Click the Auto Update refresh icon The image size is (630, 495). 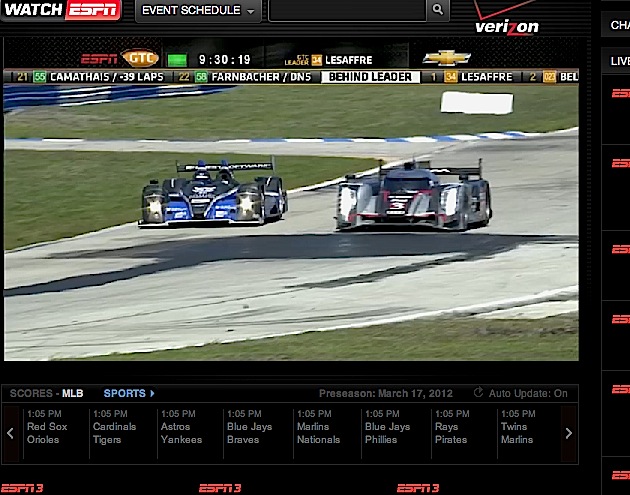[477, 394]
